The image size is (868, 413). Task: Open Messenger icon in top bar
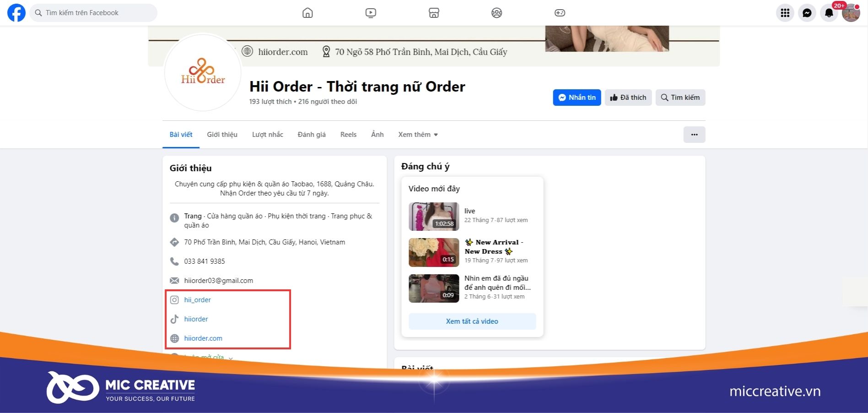(x=807, y=13)
